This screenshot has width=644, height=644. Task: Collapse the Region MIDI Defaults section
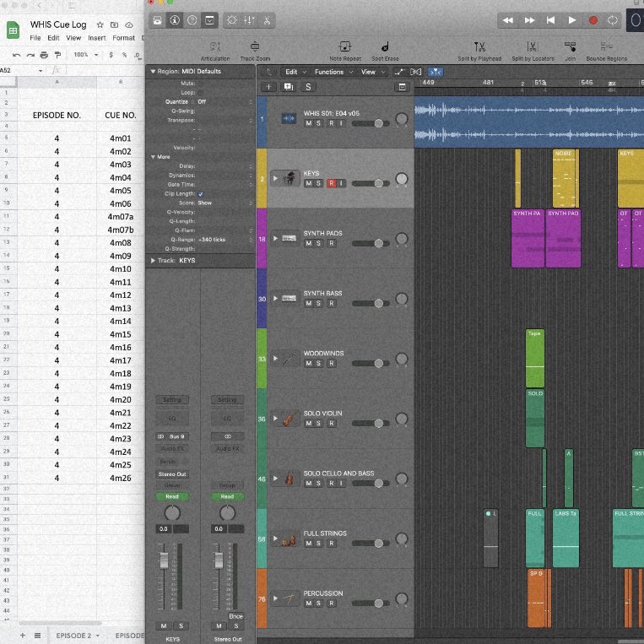[153, 72]
